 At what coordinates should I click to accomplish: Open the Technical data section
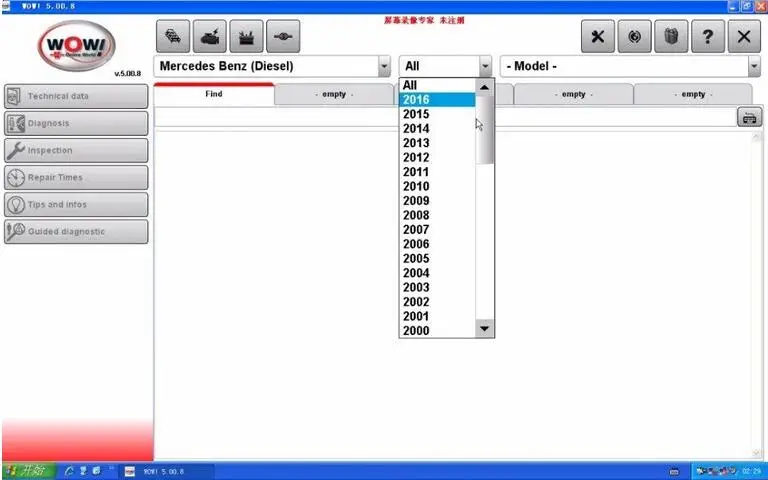click(x=76, y=96)
